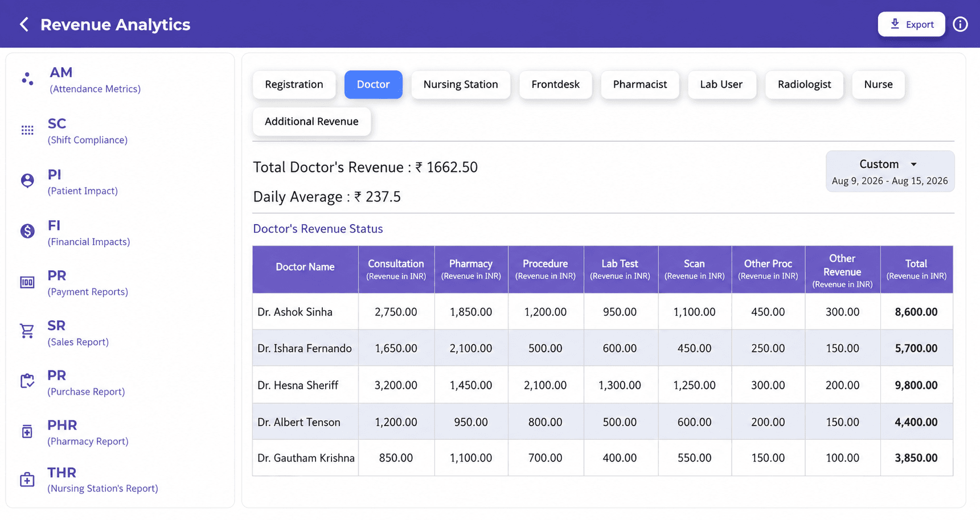Click Dr. Ashok Sinha's total 8,600.00
The width and height of the screenshot is (980, 520).
pos(916,312)
